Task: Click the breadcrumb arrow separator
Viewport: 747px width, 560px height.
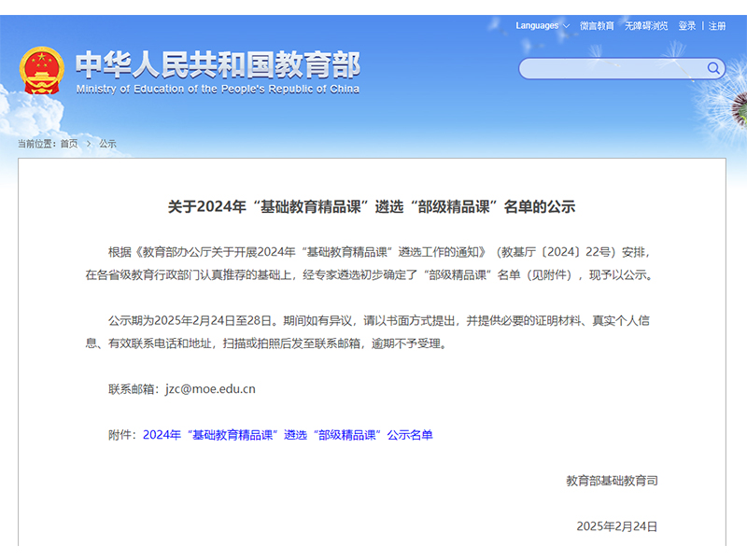Action: tap(90, 144)
